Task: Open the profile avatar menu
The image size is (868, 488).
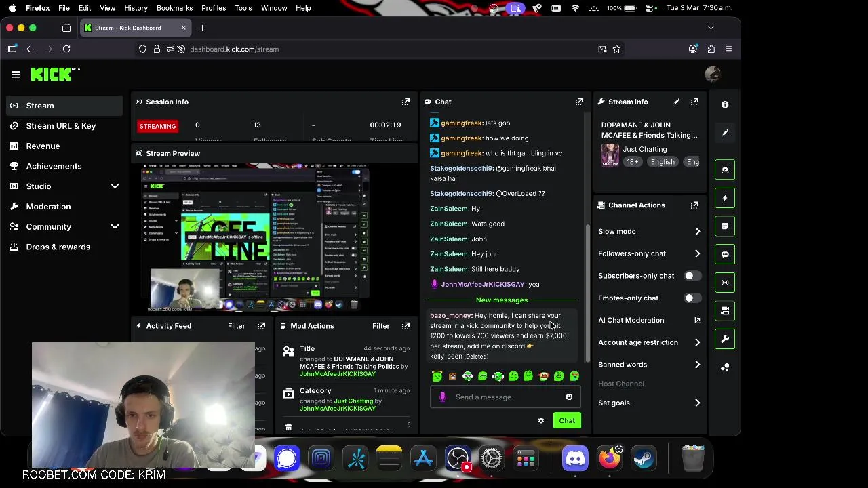Action: coord(712,75)
